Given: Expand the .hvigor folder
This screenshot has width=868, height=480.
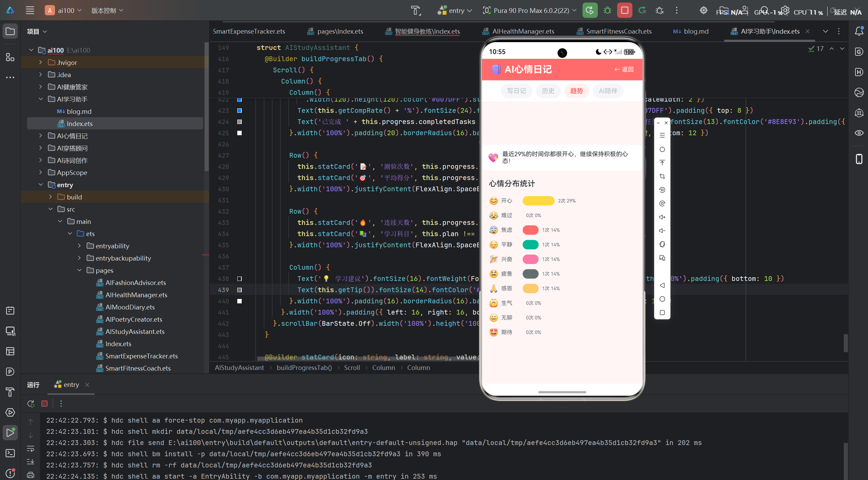Looking at the screenshot, I should pyautogui.click(x=40, y=63).
